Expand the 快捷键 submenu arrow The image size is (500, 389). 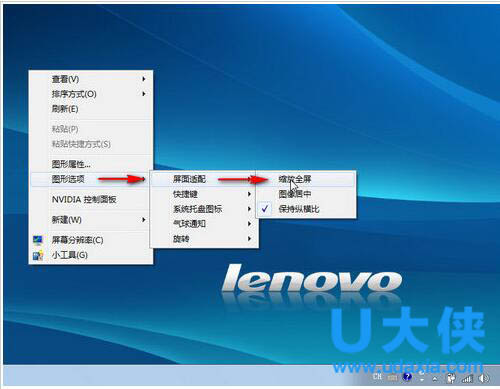coord(249,194)
